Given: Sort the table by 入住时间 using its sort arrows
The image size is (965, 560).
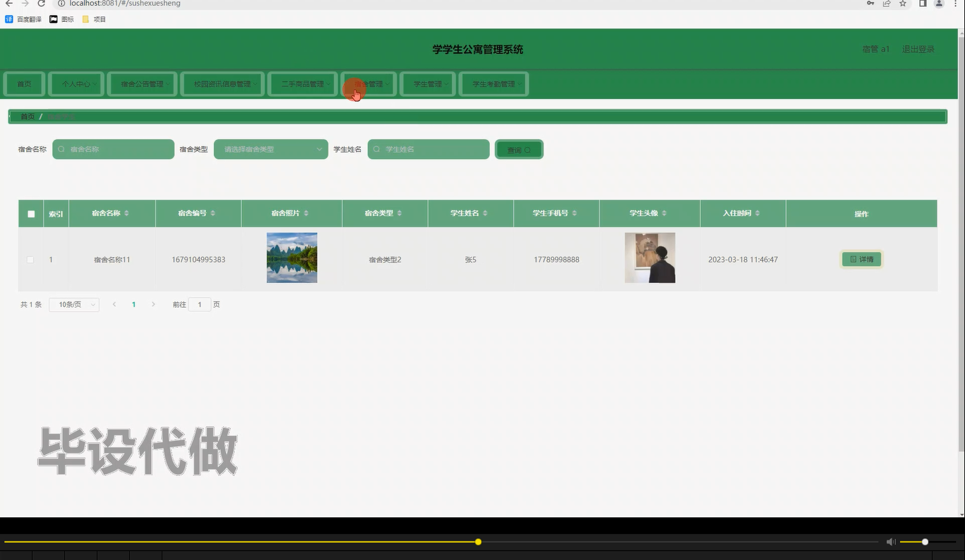Looking at the screenshot, I should tap(757, 213).
